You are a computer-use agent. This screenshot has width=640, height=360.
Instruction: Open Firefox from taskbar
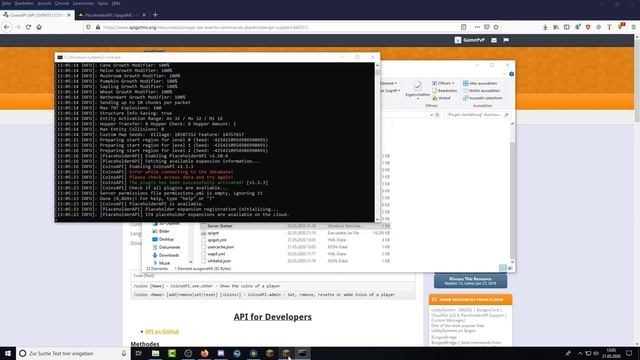tap(204, 353)
